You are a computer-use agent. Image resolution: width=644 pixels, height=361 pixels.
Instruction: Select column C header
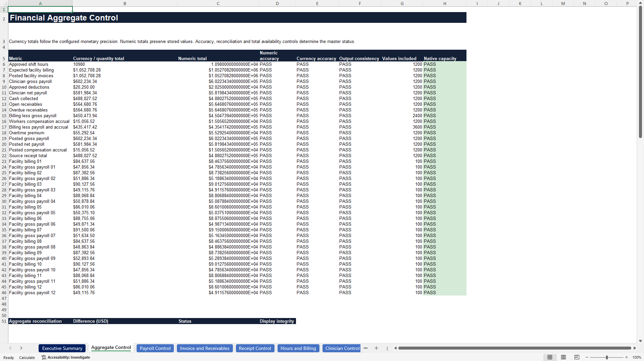[x=218, y=3]
